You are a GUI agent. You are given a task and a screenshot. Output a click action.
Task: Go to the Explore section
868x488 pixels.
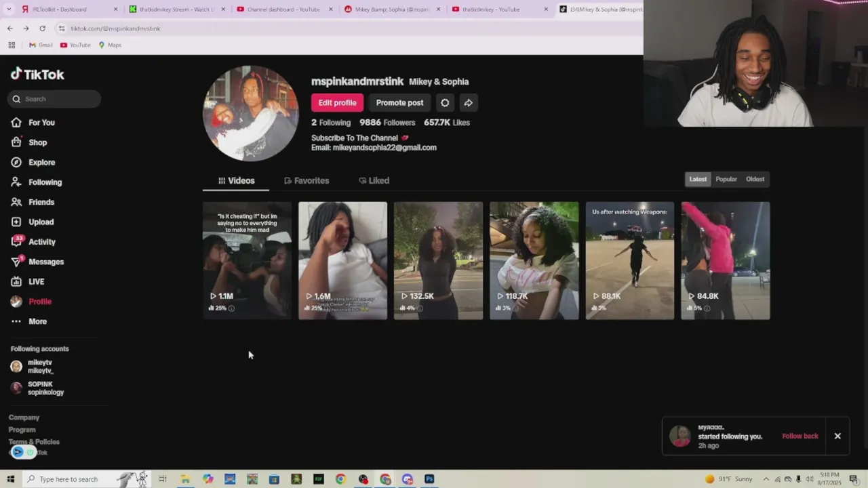[x=33, y=163]
